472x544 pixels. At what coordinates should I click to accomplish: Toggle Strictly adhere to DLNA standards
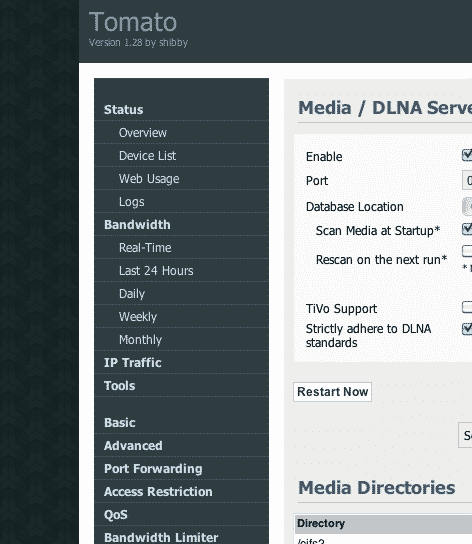pyautogui.click(x=467, y=329)
